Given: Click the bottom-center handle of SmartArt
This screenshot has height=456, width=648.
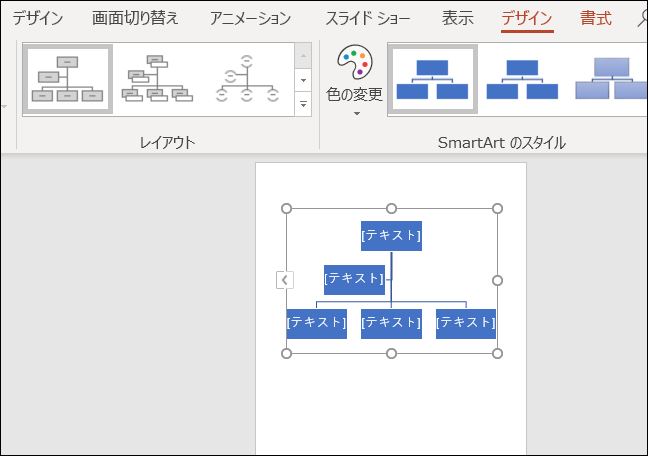Looking at the screenshot, I should tap(391, 353).
